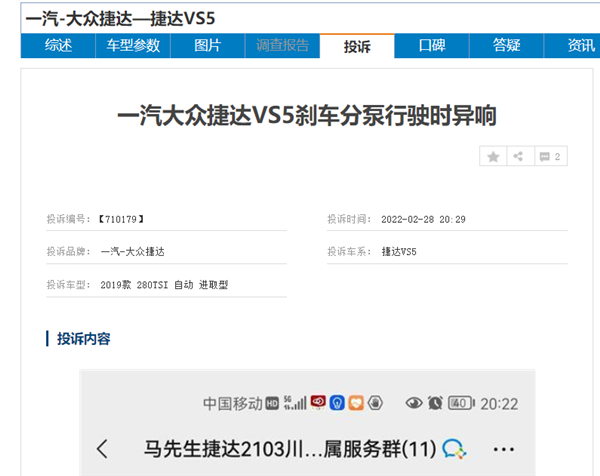Screen dimensions: 600x476
Task: Click the red app icon in the phone status bar
Action: click(318, 402)
